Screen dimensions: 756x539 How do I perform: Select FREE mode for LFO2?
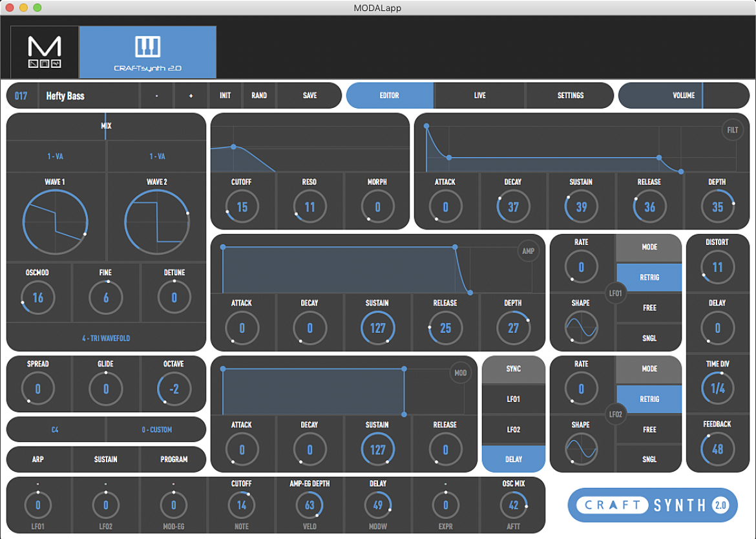click(649, 429)
